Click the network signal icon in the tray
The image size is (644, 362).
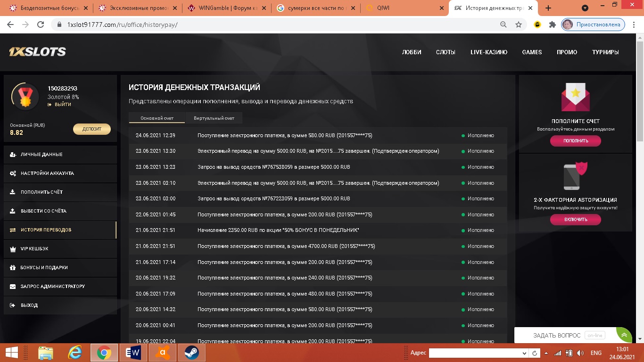tap(558, 353)
